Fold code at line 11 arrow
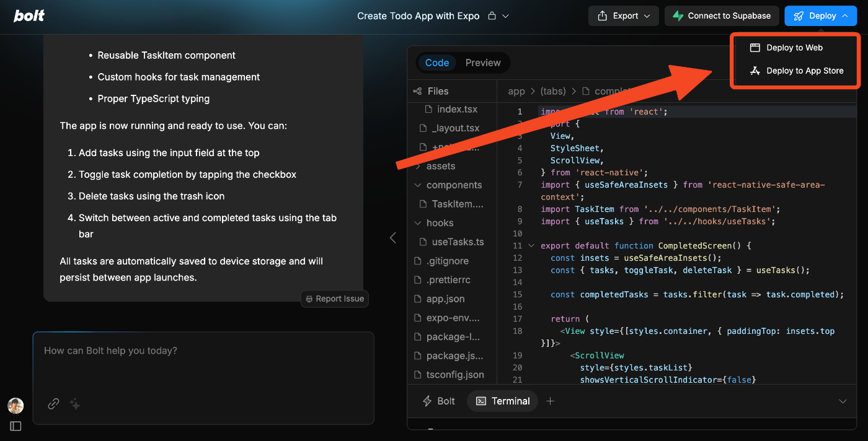 pyautogui.click(x=531, y=246)
